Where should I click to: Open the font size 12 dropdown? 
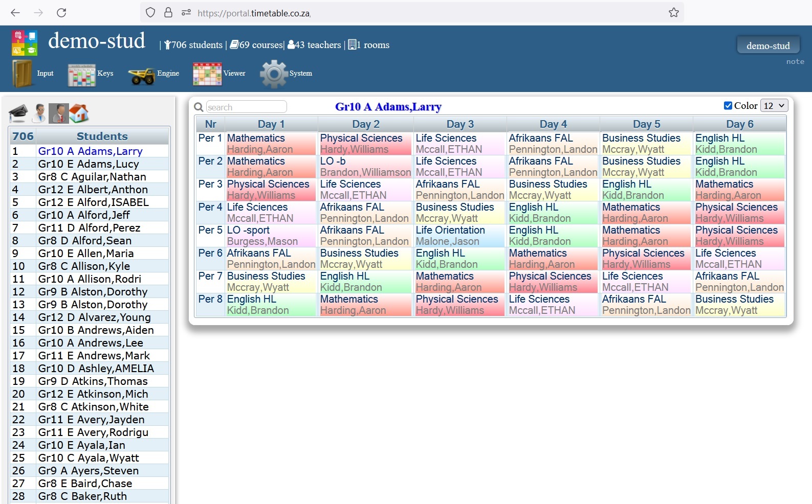point(774,106)
